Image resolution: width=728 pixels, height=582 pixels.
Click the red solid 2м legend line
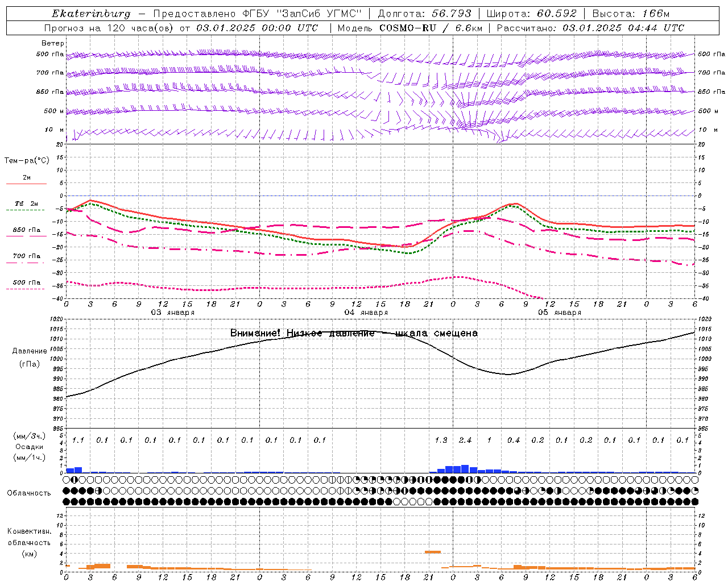(26, 184)
